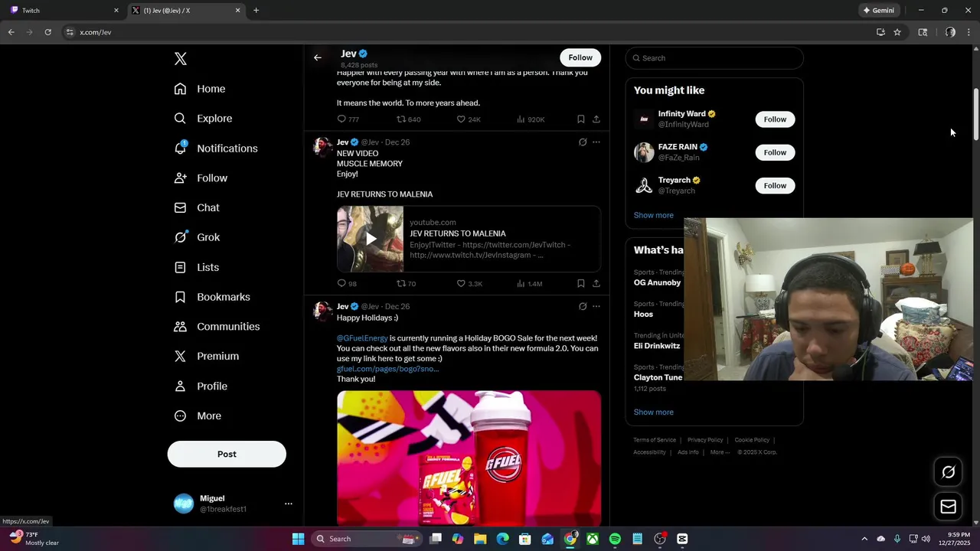The height and width of the screenshot is (551, 980).
Task: Reply to the post with 777 replies
Action: (x=348, y=119)
